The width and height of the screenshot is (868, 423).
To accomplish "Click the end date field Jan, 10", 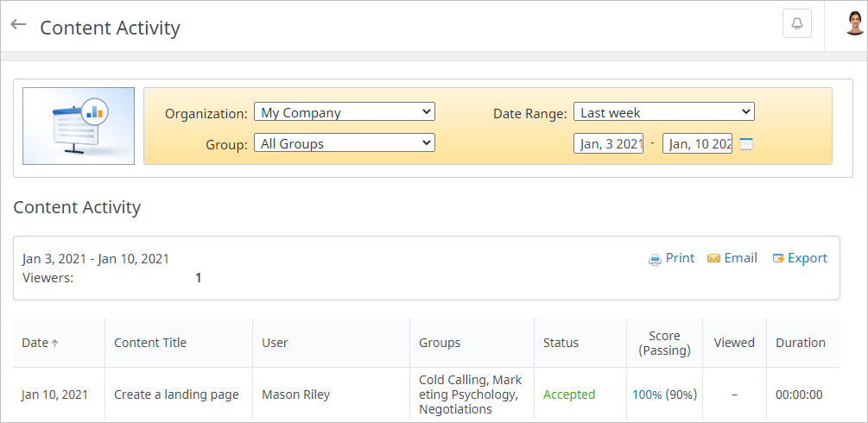I will [698, 143].
